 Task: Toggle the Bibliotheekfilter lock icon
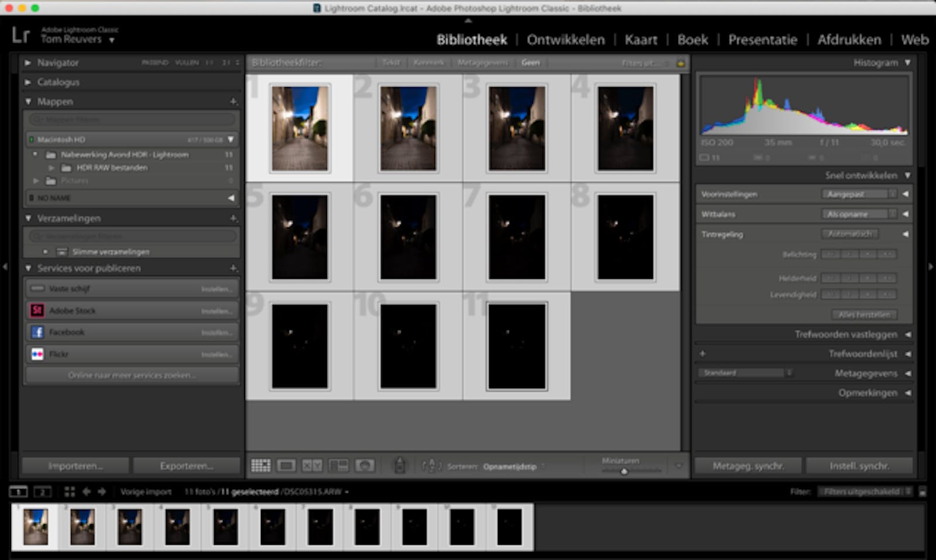click(680, 63)
